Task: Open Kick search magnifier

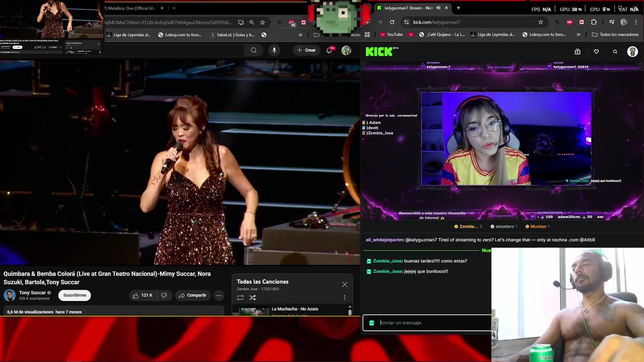Action: tap(615, 51)
